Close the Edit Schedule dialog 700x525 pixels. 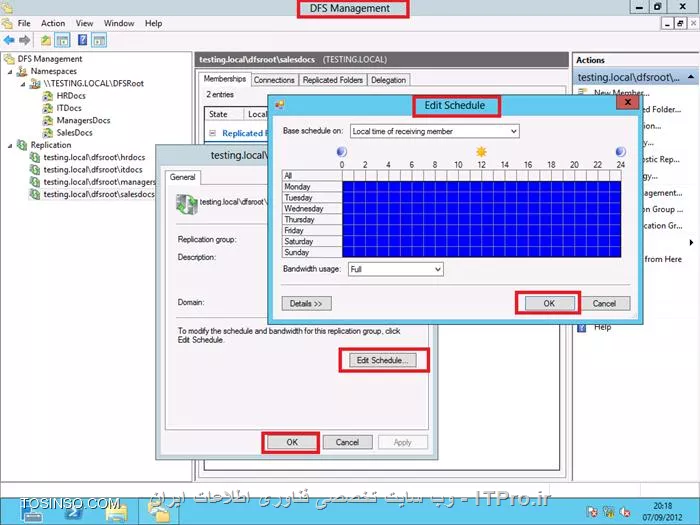click(627, 102)
